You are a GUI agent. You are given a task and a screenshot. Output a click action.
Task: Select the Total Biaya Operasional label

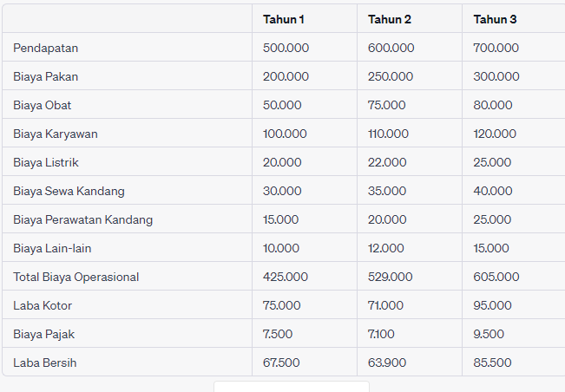76,277
